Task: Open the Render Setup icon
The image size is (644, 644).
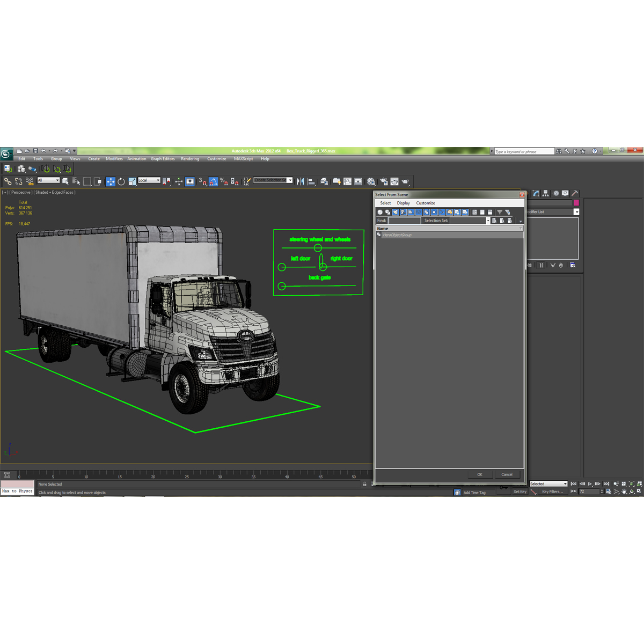Action: point(383,181)
